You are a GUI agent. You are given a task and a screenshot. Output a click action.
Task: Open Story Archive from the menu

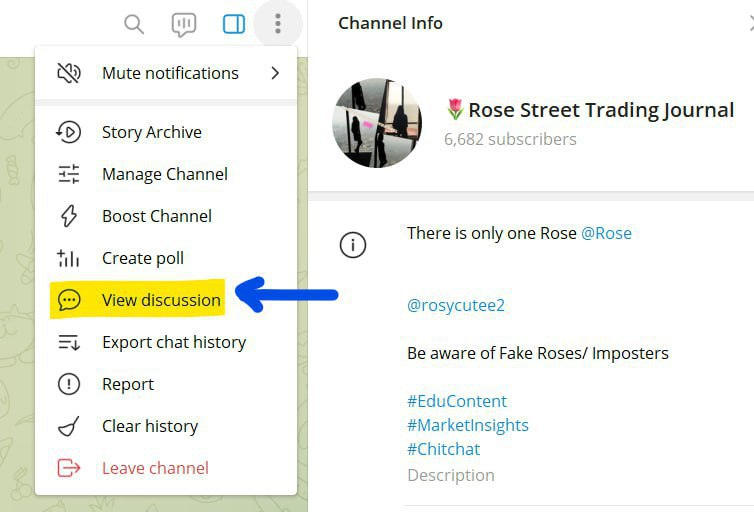coord(151,132)
